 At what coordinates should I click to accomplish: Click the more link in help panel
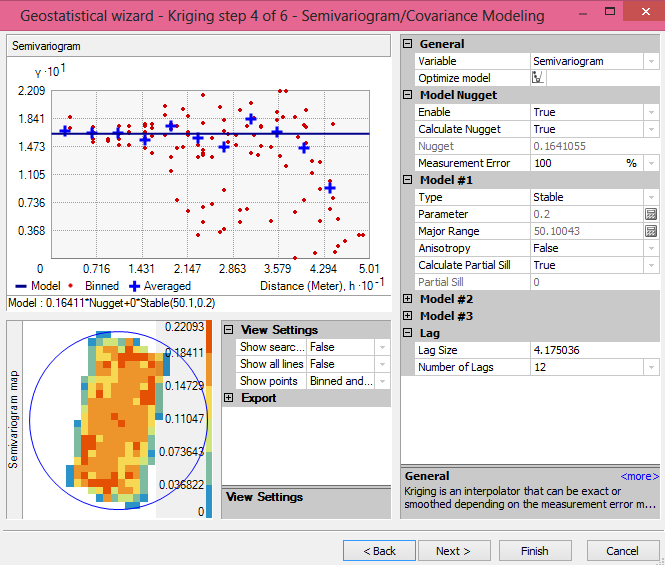pyautogui.click(x=639, y=477)
